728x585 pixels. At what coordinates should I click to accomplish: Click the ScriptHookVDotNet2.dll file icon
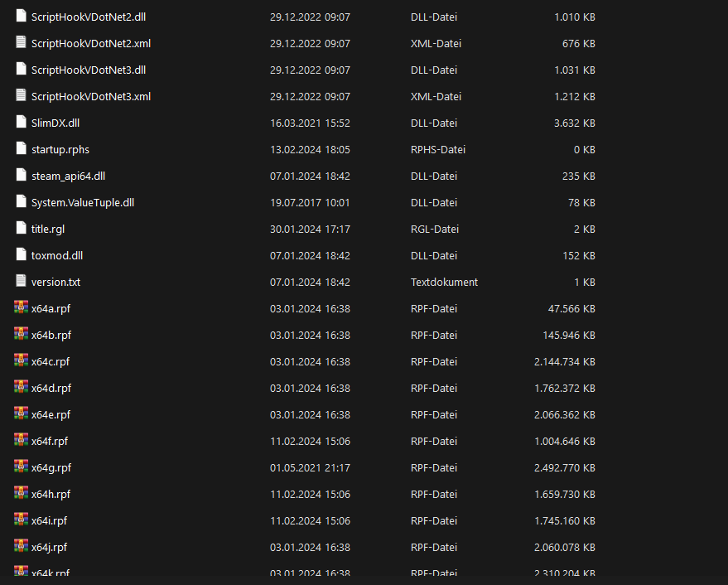pyautogui.click(x=22, y=17)
